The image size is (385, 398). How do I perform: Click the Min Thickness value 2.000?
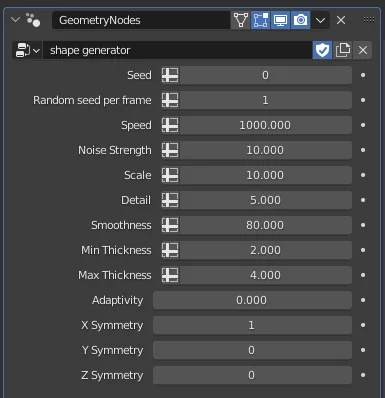265,250
